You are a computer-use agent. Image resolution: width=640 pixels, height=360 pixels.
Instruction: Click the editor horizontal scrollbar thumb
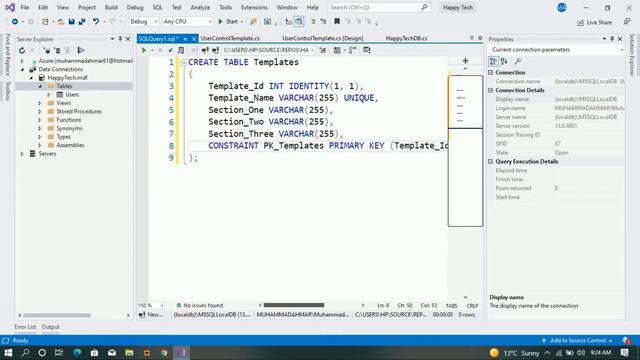294,305
